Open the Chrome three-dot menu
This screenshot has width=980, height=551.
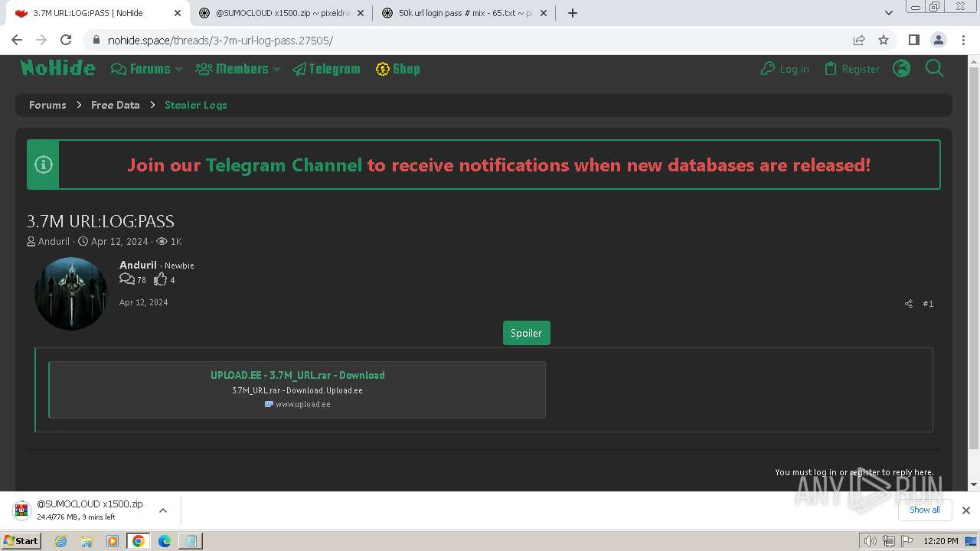tap(963, 40)
